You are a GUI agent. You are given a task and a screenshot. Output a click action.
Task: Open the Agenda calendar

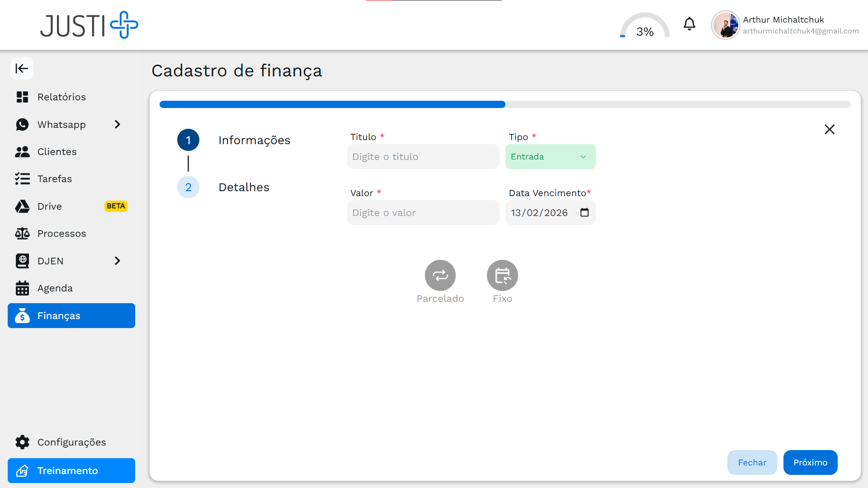pos(55,288)
